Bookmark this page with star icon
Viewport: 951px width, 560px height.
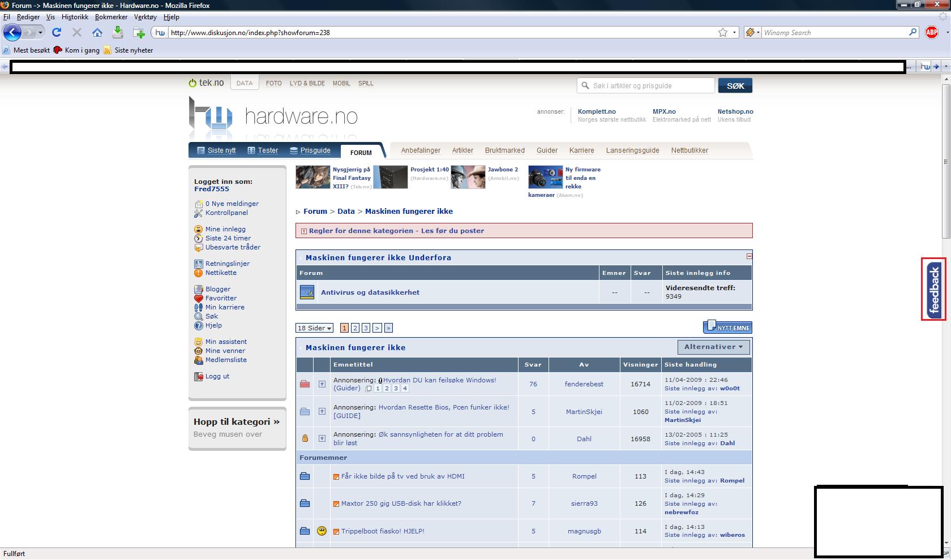pyautogui.click(x=723, y=32)
